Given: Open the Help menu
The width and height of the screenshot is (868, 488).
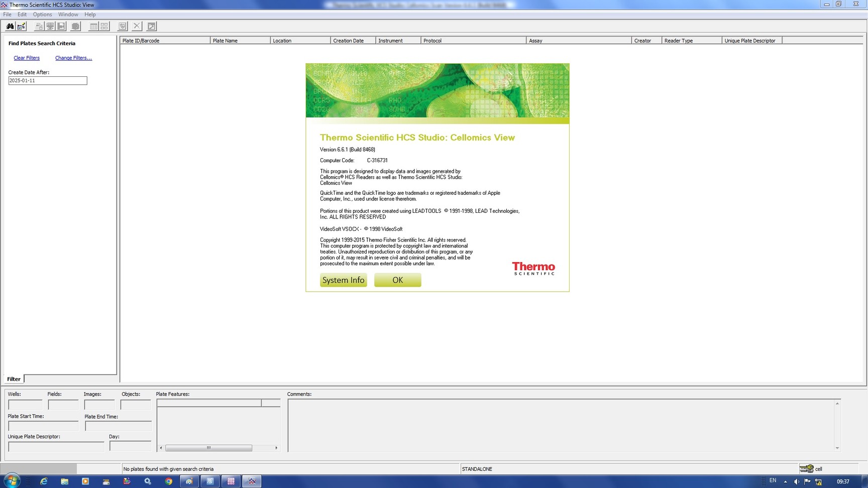Looking at the screenshot, I should point(90,15).
